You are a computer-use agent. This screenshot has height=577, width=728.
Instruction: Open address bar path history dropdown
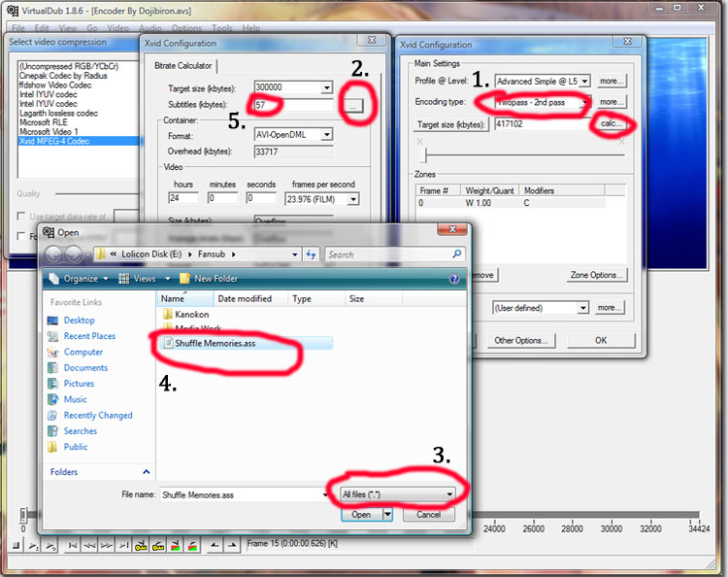[x=295, y=255]
